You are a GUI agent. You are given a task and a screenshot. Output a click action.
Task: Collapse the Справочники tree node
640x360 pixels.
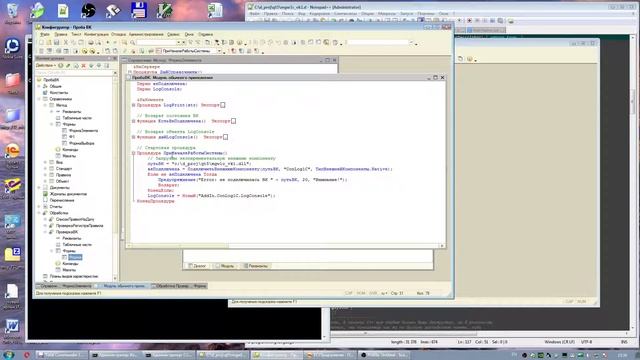click(x=39, y=99)
